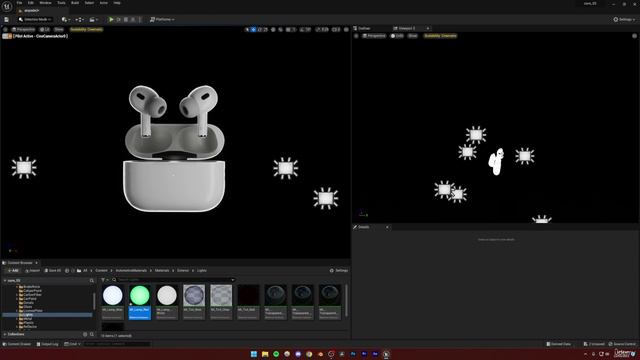This screenshot has width=640, height=360.
Task: Open Premiere Pro from the taskbar
Action: click(364, 354)
